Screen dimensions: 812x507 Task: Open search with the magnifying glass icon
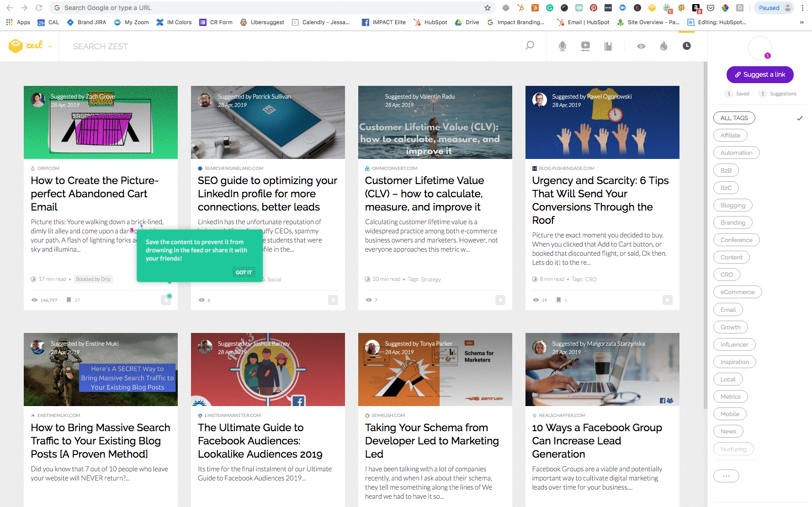pyautogui.click(x=530, y=46)
